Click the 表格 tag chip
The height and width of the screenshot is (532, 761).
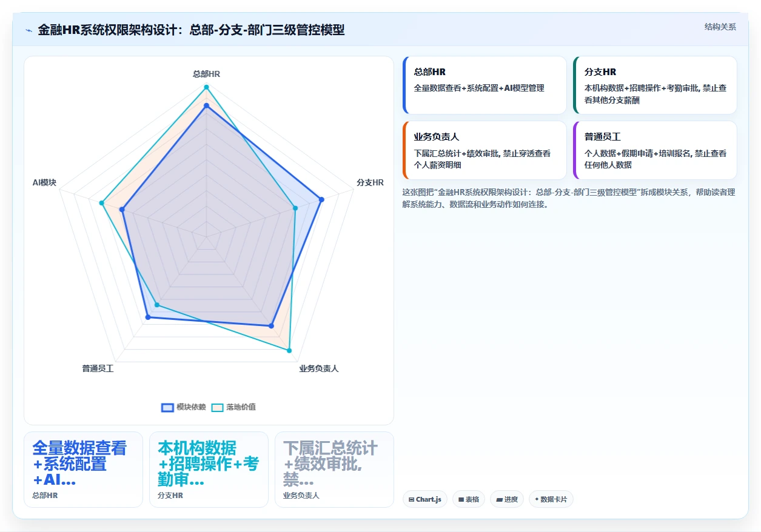click(x=469, y=499)
